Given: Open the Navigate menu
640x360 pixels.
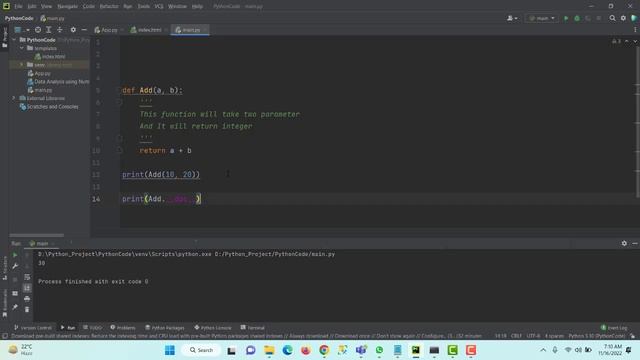Looking at the screenshot, I should [x=67, y=7].
